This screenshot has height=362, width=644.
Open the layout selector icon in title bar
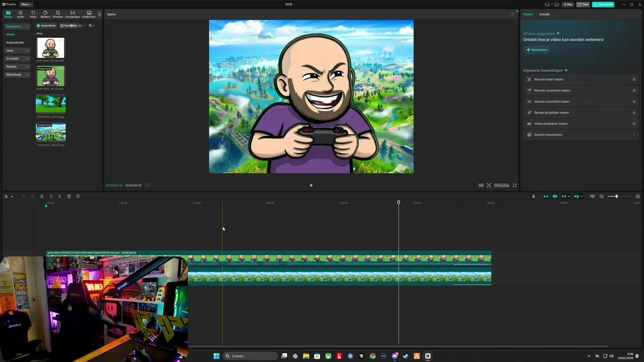tap(548, 4)
